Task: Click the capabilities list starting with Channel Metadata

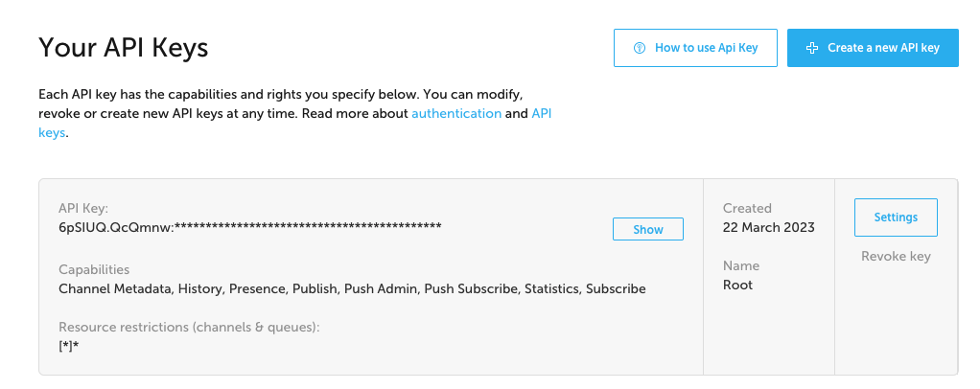Action: [352, 288]
